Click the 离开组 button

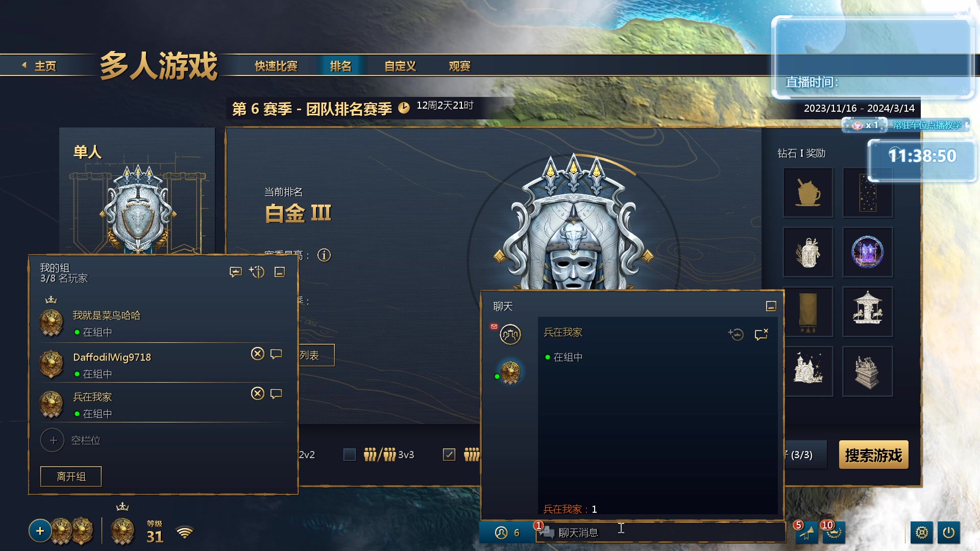(x=71, y=477)
